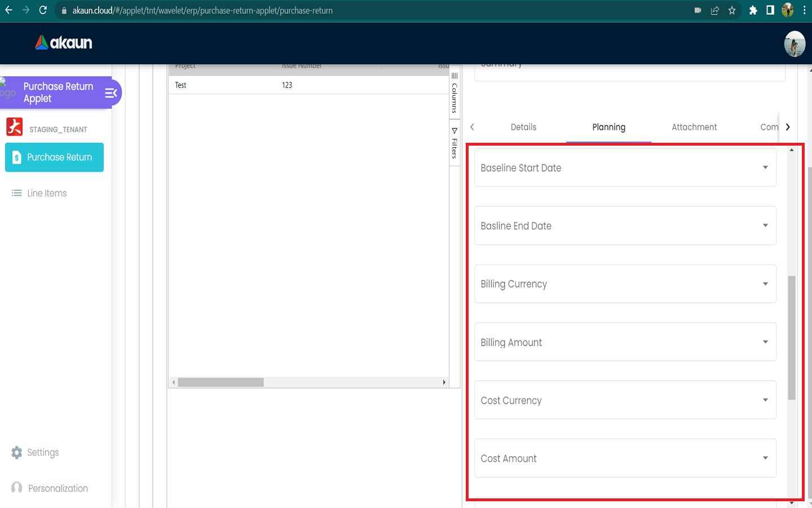
Task: Expand the Baseline Start Date dropdown
Action: [x=765, y=168]
